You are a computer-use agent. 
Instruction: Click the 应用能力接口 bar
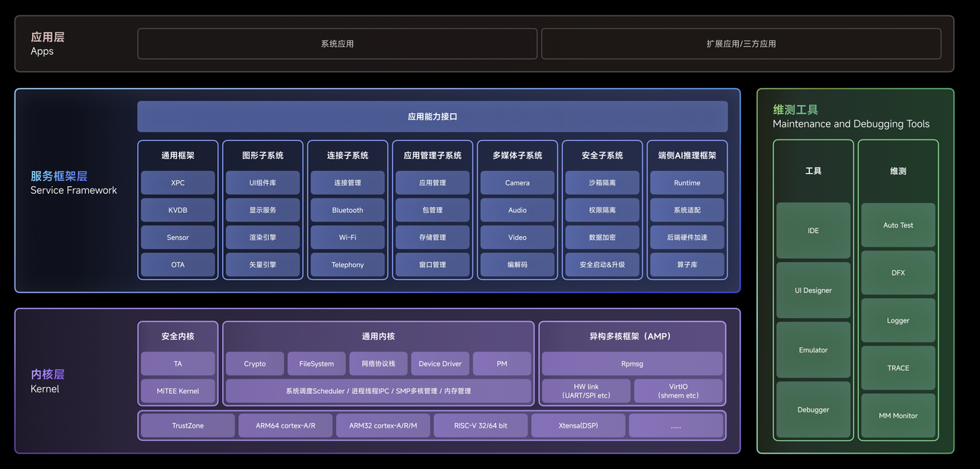coord(432,116)
